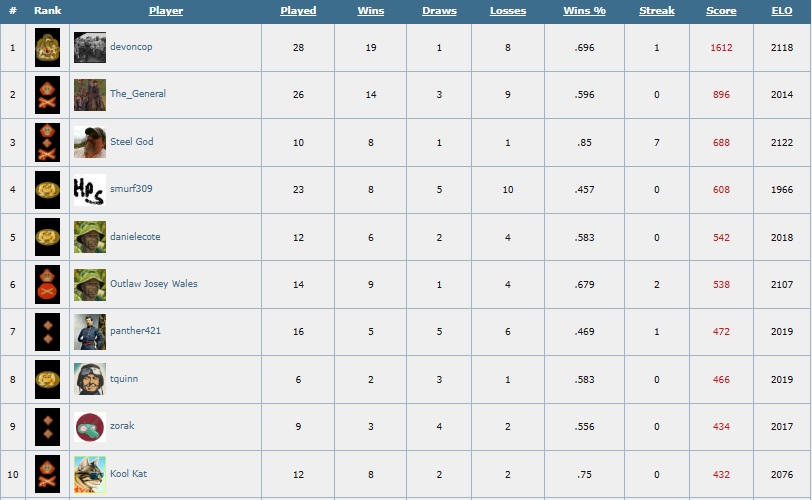Click smurf309's gold oval rank badge
Image resolution: width=812 pixels, height=500 pixels.
47,190
